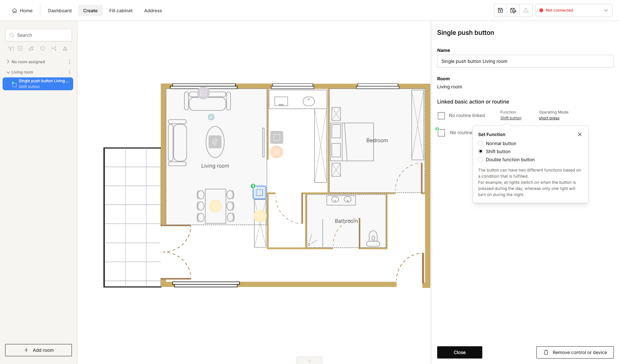Go to the Address tab

[x=153, y=11]
